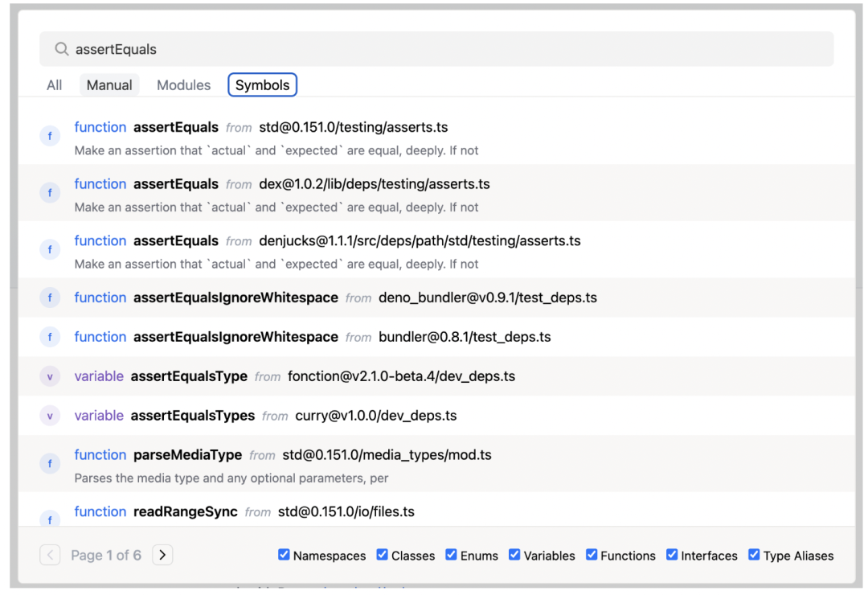Click the 'f' badge on the first assertEquals result
Image resolution: width=868 pixels, height=595 pixels.
50,135
